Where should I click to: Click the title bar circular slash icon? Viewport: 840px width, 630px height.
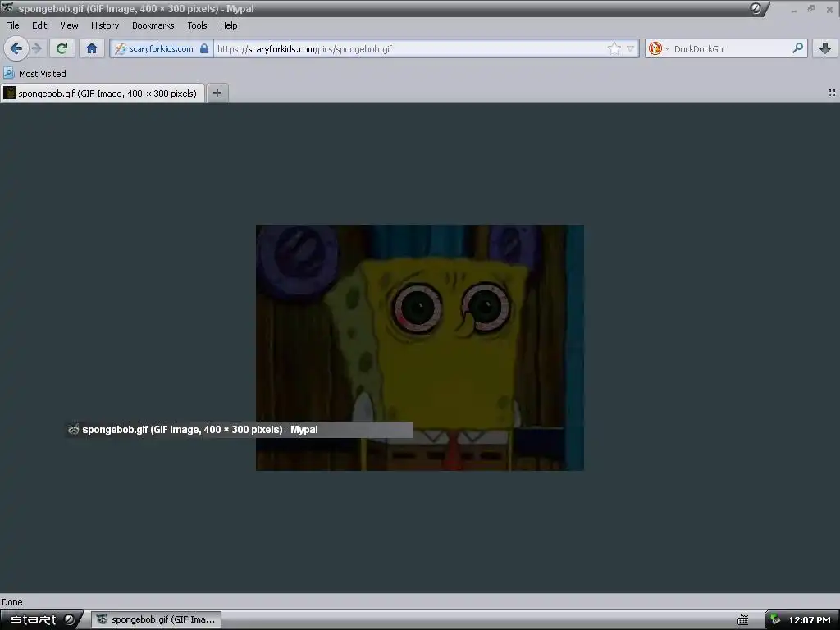coord(756,8)
